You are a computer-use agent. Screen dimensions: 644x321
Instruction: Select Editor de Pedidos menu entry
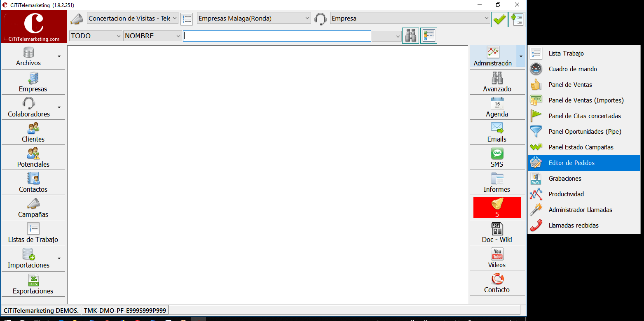[584, 163]
